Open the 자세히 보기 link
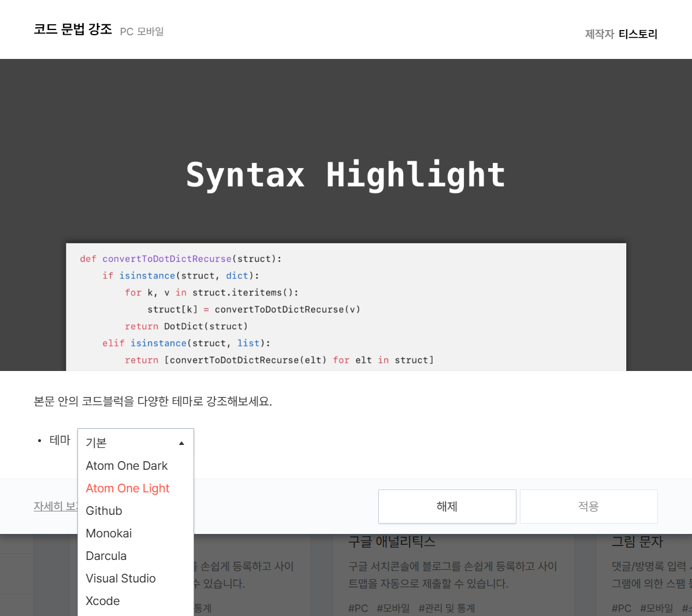 (x=55, y=506)
